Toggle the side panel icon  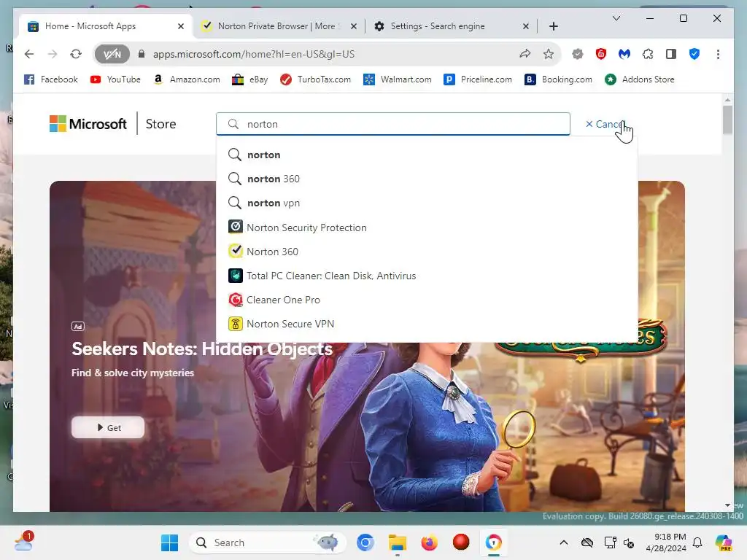point(671,54)
